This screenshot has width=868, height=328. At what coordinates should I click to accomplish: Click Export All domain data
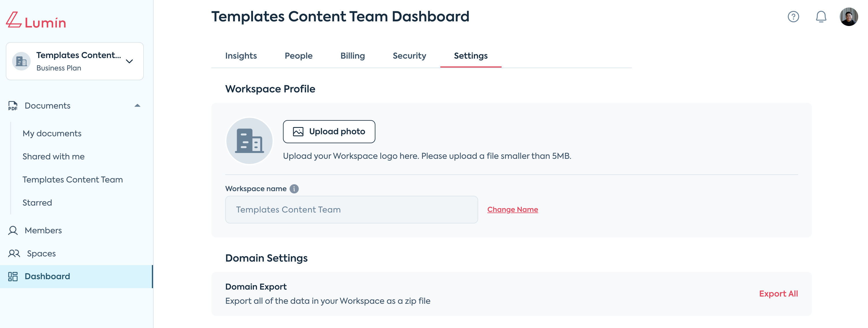[778, 294]
